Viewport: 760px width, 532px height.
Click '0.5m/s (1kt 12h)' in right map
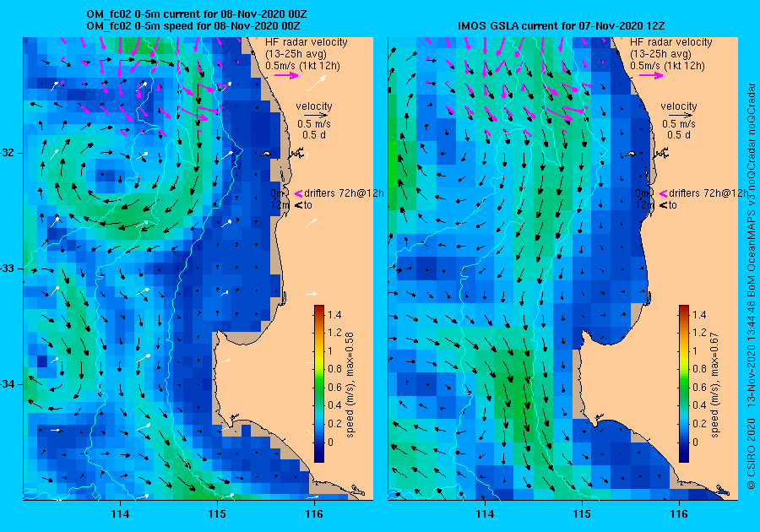tap(667, 65)
